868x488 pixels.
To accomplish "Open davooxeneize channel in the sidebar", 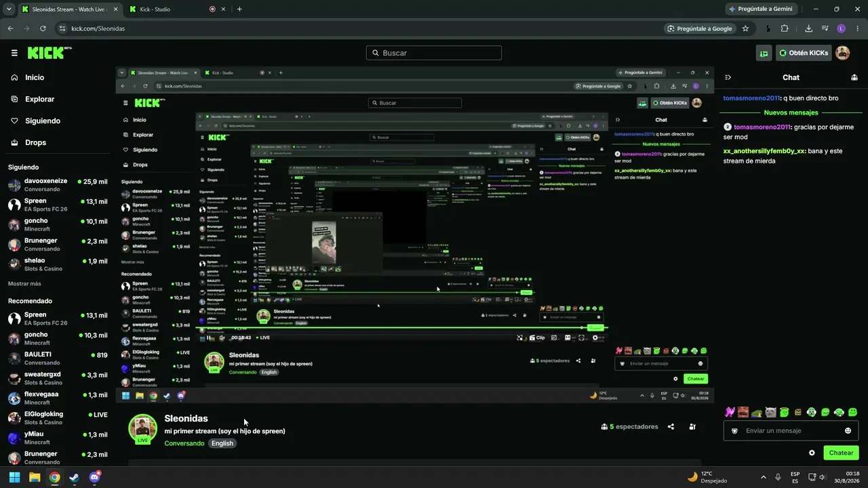I will 58,185.
